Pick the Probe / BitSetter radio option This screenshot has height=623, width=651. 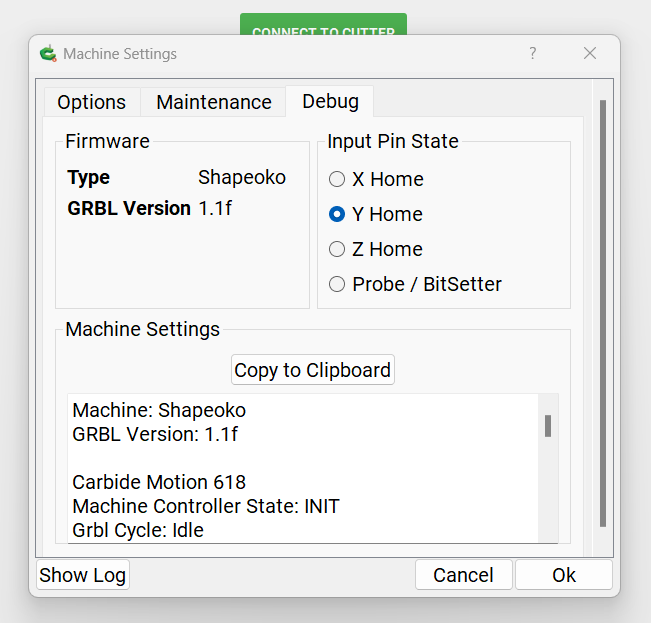[x=338, y=285]
